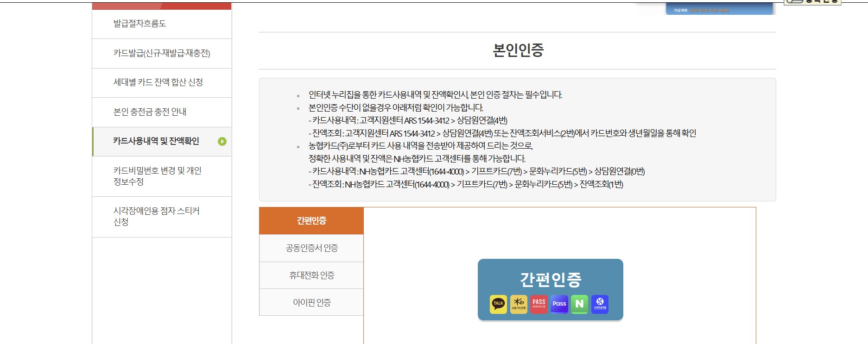
Task: Select the 간편인증 tab
Action: [x=311, y=221]
